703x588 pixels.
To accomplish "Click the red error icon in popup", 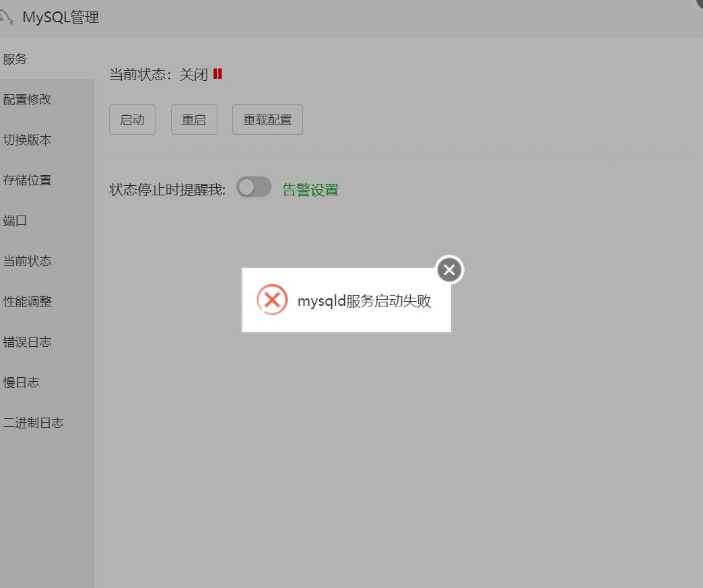I will tap(272, 299).
